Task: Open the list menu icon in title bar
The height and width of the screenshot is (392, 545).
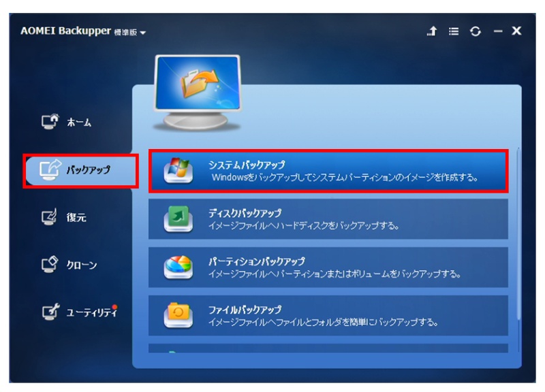Action: (454, 31)
